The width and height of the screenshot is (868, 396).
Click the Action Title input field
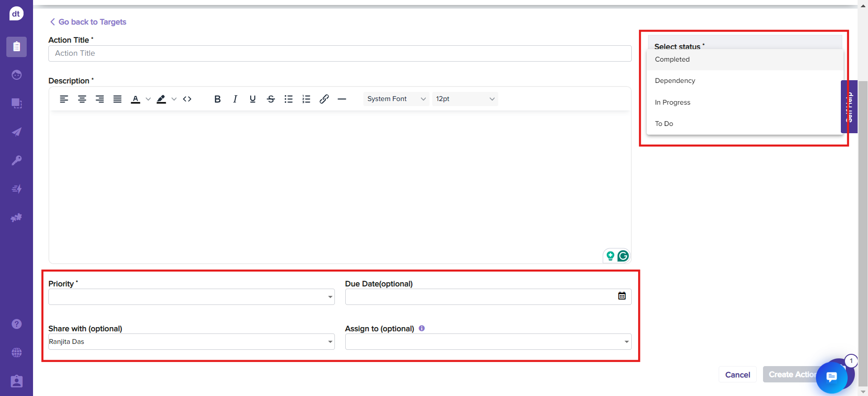click(339, 53)
